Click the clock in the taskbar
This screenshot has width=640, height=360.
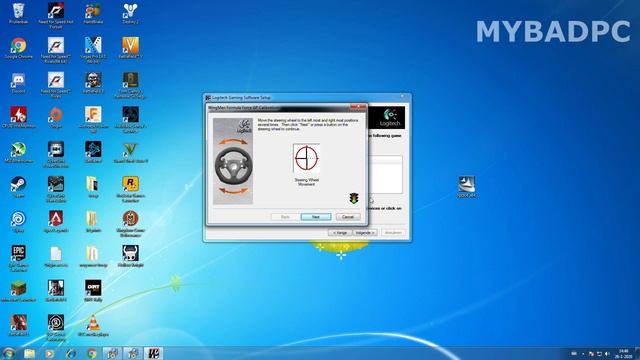(x=623, y=353)
